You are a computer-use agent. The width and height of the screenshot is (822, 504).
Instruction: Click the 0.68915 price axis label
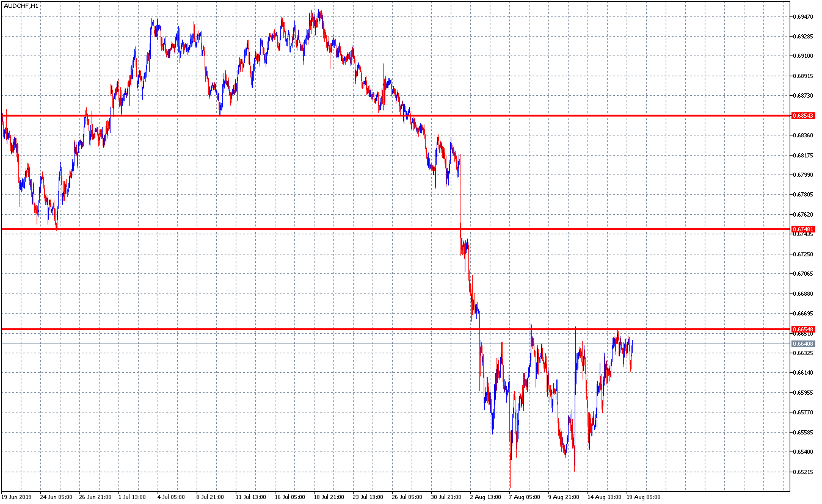point(803,76)
